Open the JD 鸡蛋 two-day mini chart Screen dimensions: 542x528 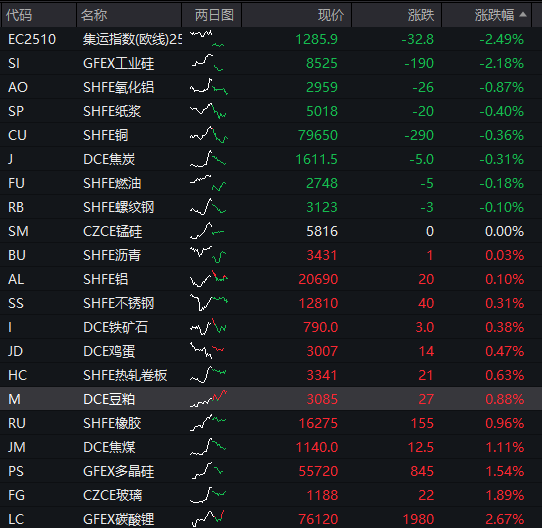207,351
